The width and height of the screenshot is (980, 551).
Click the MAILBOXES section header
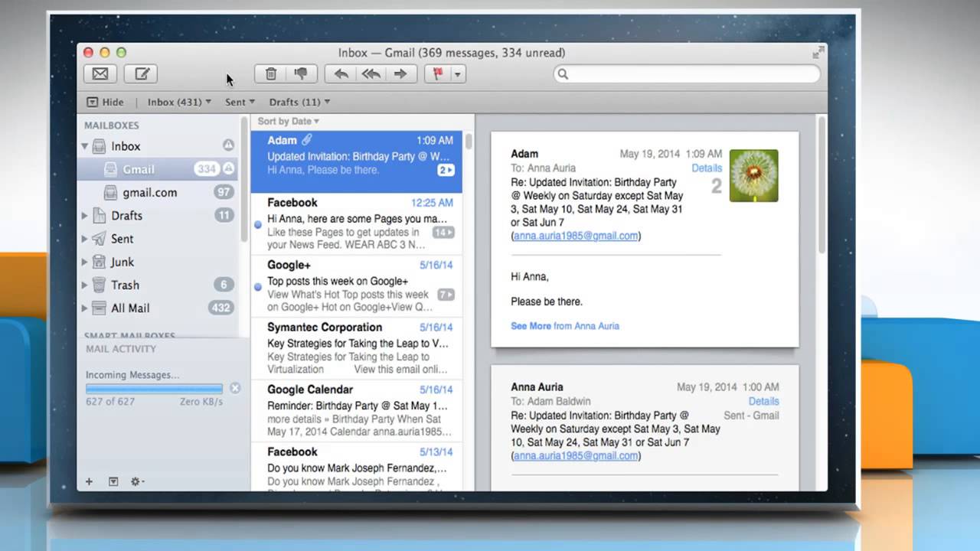pos(112,126)
